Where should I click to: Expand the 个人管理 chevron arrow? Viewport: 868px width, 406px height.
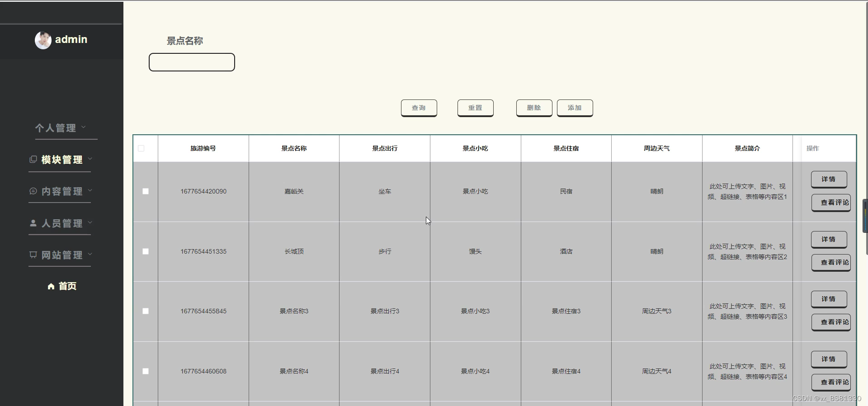coord(84,127)
